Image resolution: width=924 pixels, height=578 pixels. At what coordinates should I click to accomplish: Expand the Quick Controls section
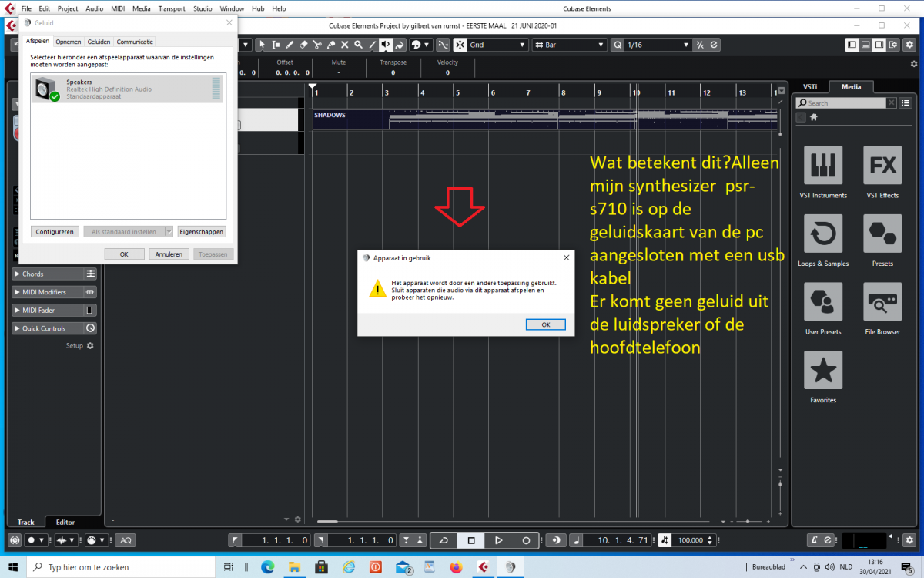pyautogui.click(x=54, y=328)
